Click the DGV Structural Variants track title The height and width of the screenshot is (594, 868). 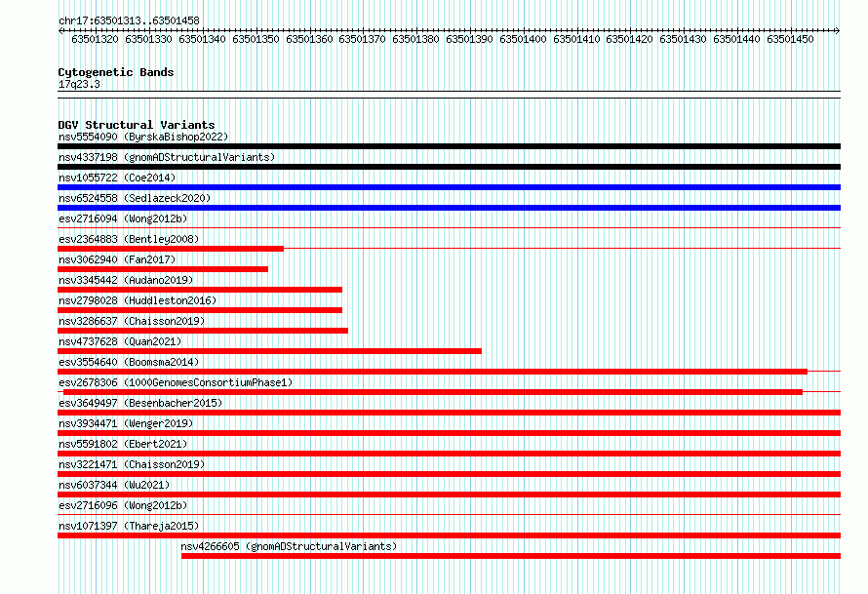point(137,125)
